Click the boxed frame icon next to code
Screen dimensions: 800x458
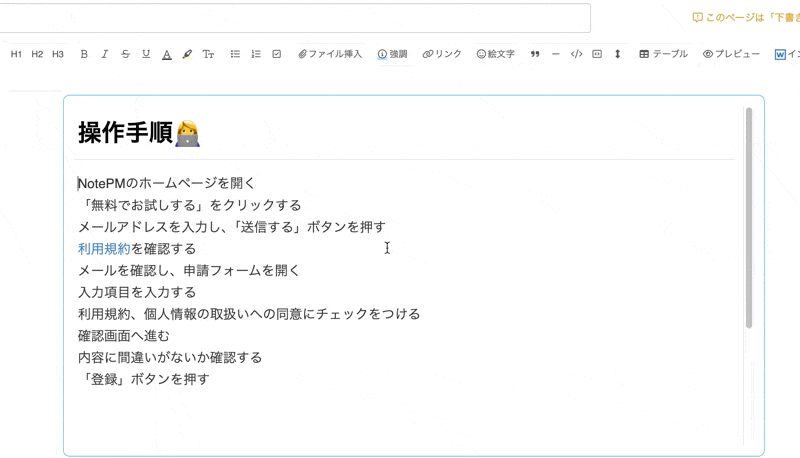click(597, 54)
